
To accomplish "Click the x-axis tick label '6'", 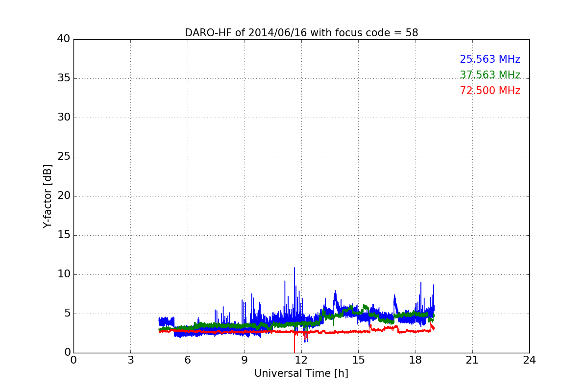I will pyautogui.click(x=187, y=360).
